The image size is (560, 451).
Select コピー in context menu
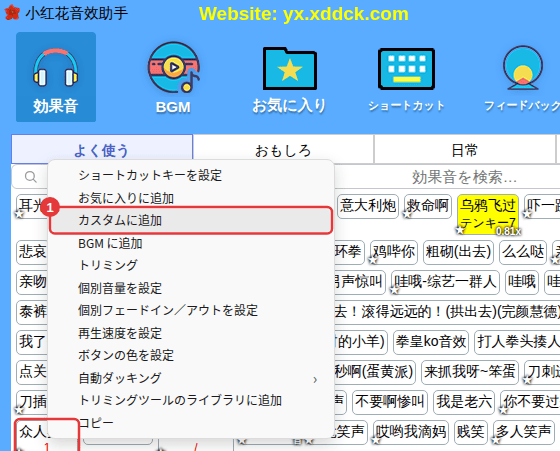click(x=191, y=423)
